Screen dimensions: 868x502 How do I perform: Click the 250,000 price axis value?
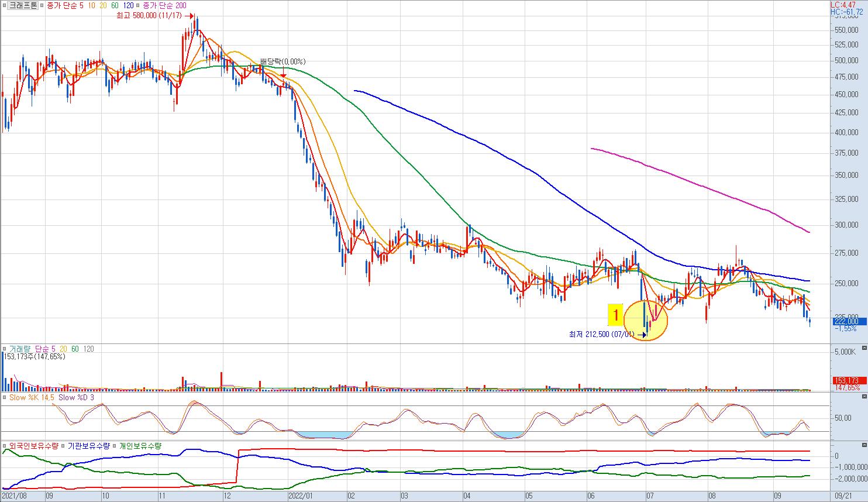click(x=848, y=283)
